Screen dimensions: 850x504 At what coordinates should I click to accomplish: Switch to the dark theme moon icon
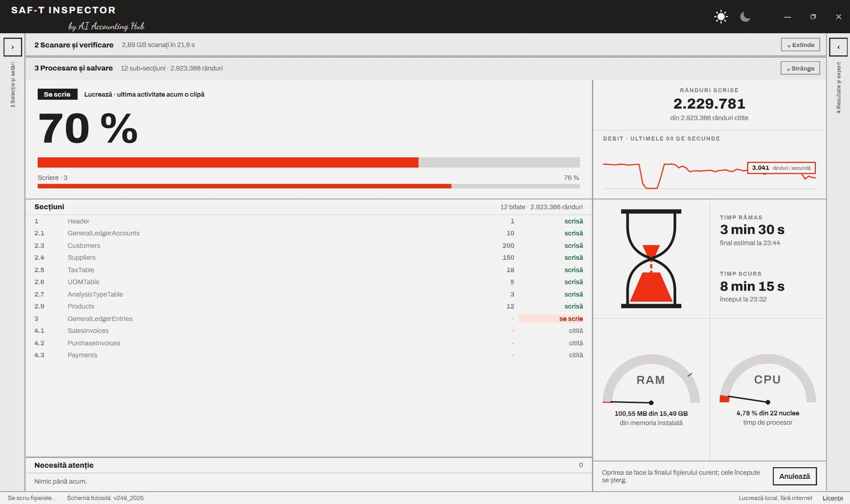pyautogui.click(x=745, y=17)
